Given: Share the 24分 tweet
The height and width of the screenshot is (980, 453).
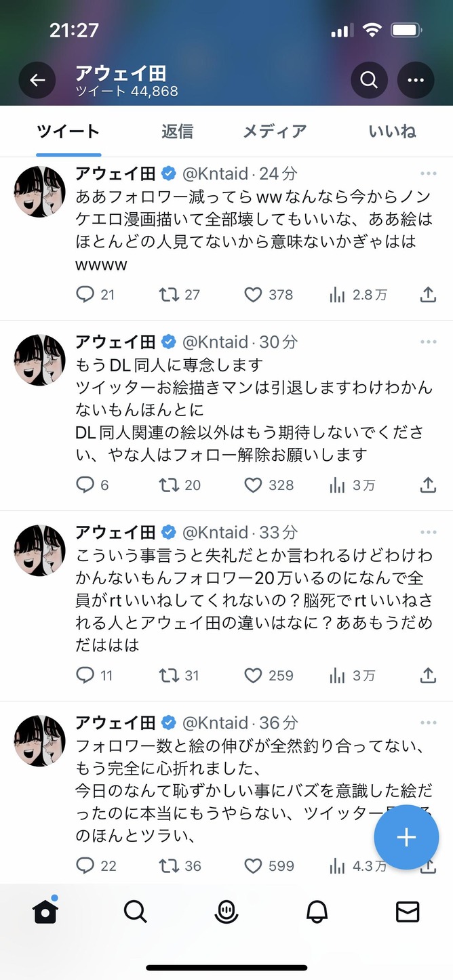Looking at the screenshot, I should click(x=428, y=295).
